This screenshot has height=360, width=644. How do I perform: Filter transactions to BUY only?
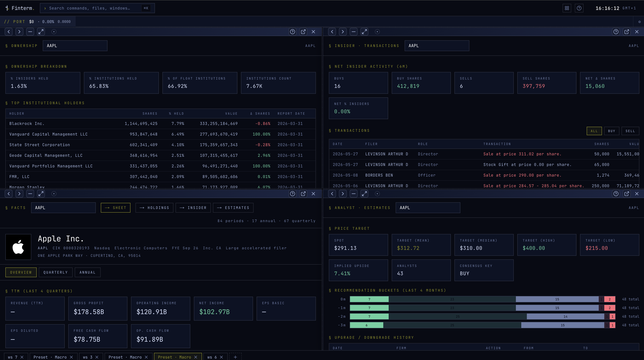point(611,131)
